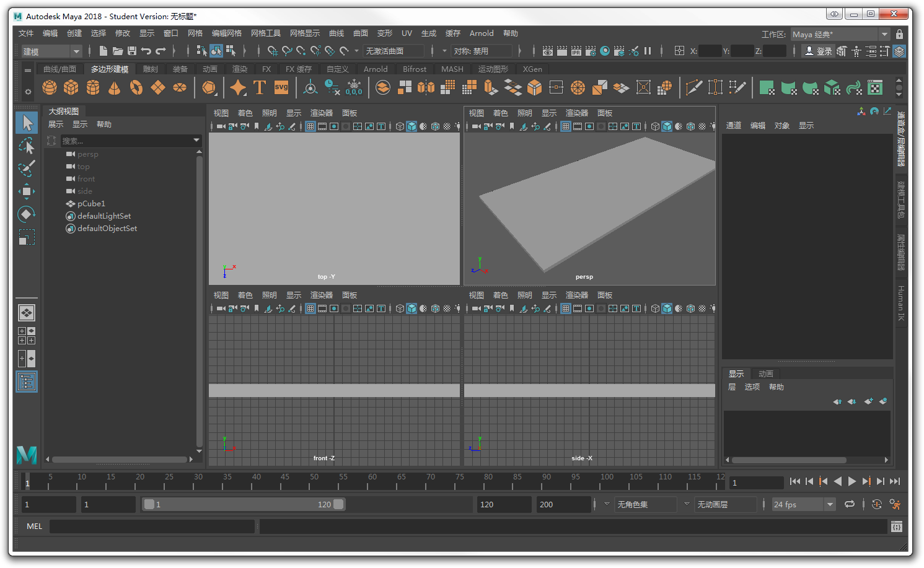Open the 无动画层 animation layer dropdown

click(726, 504)
